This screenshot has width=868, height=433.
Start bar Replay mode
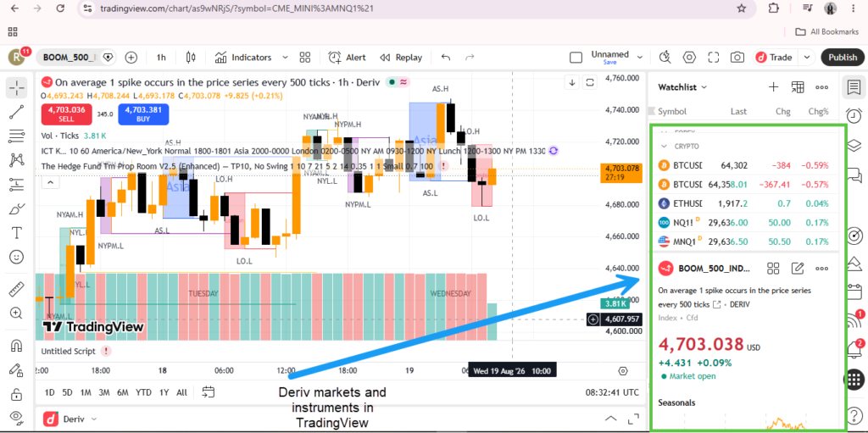point(401,57)
